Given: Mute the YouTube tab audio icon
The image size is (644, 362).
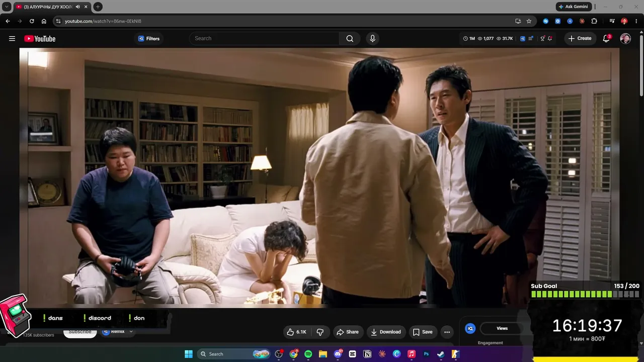Looking at the screenshot, I should [x=77, y=7].
